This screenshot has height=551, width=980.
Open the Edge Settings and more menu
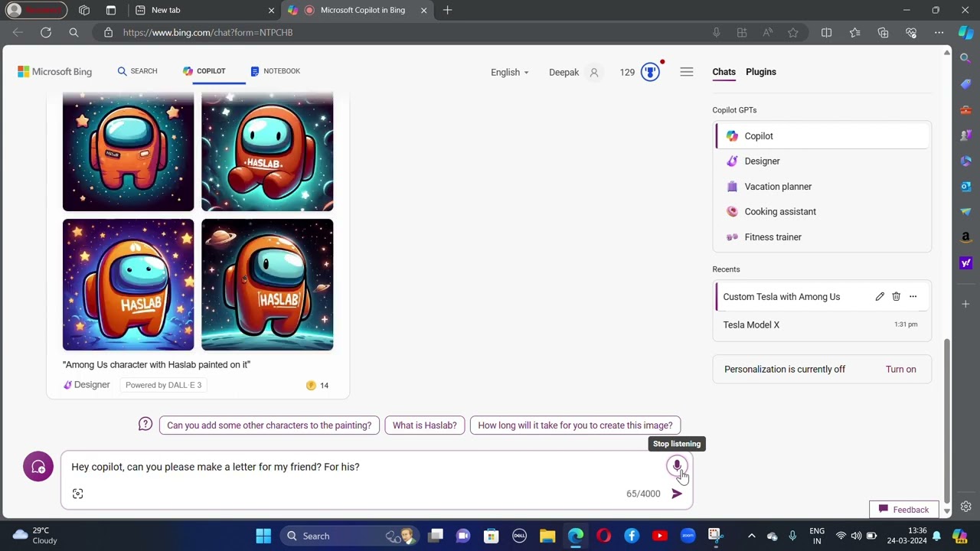tap(939, 32)
